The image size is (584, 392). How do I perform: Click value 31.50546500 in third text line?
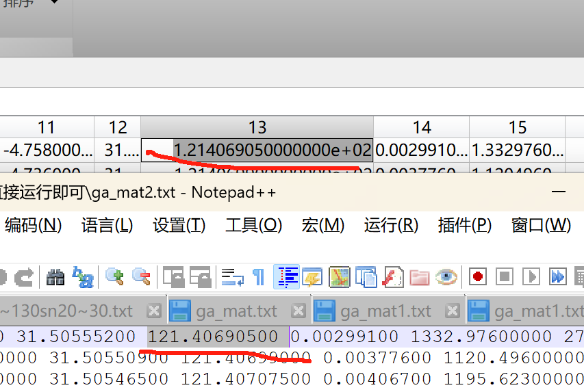pos(109,379)
